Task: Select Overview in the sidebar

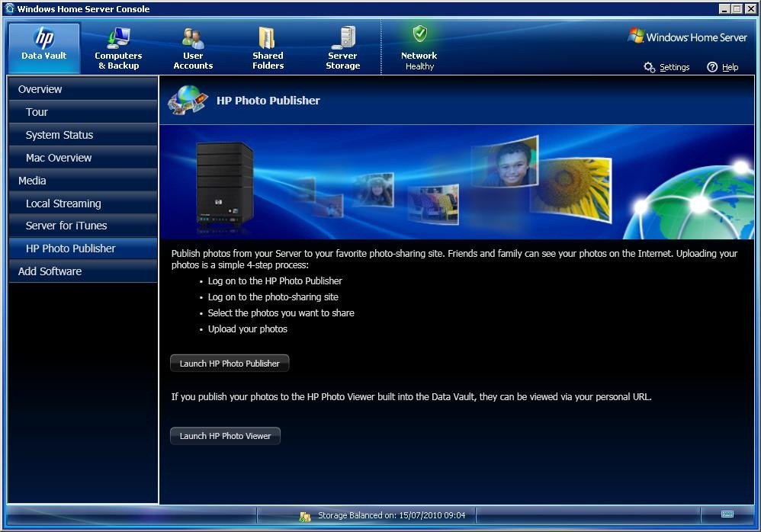Action: (x=83, y=89)
